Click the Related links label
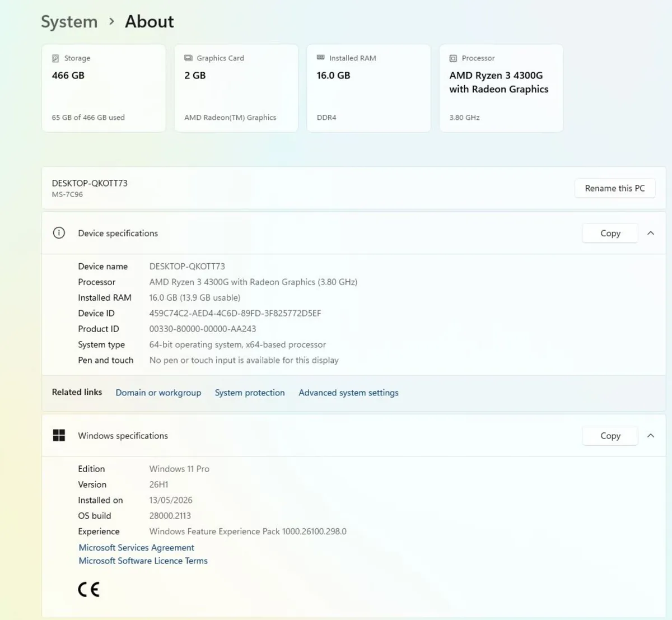Viewport: 672px width, 620px height. pyautogui.click(x=77, y=392)
